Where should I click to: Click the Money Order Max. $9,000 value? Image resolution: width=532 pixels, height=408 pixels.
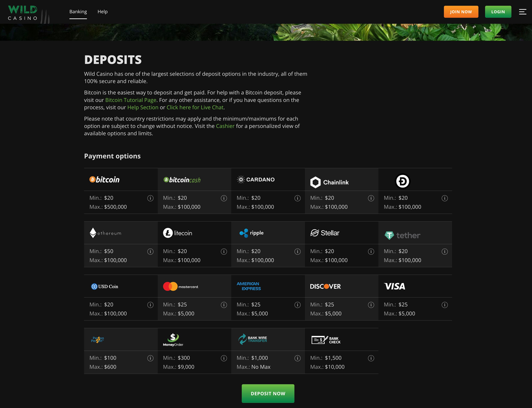click(x=186, y=367)
